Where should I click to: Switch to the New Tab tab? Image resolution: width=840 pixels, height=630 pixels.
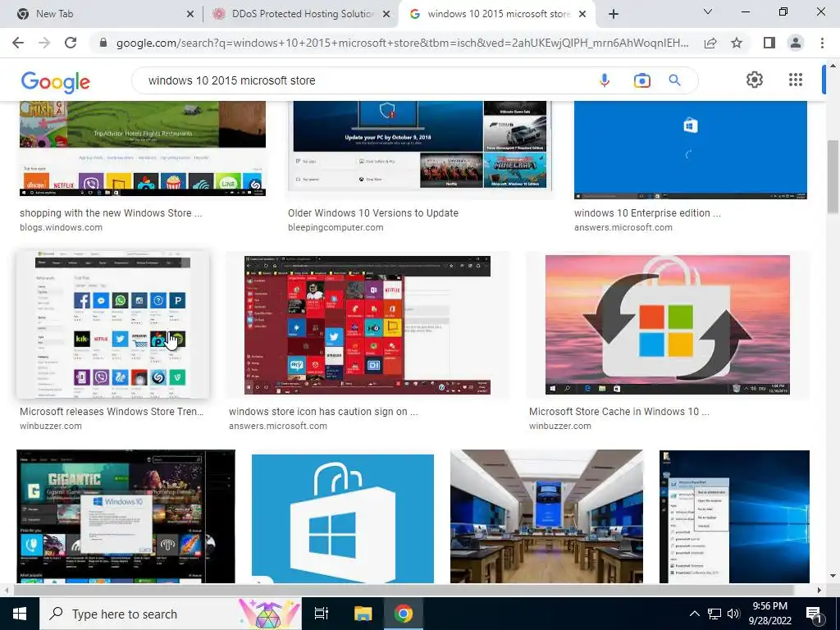click(102, 14)
